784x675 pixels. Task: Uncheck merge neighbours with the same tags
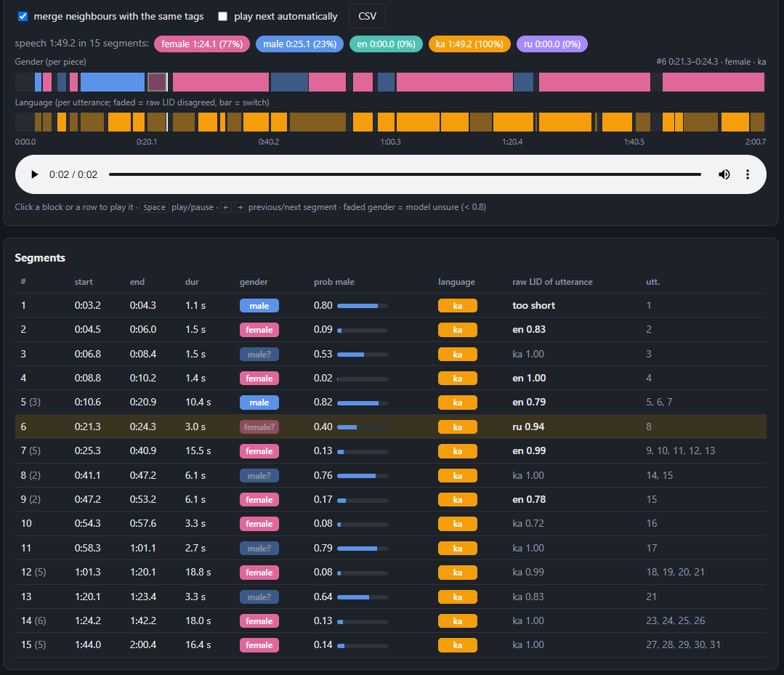[23, 17]
